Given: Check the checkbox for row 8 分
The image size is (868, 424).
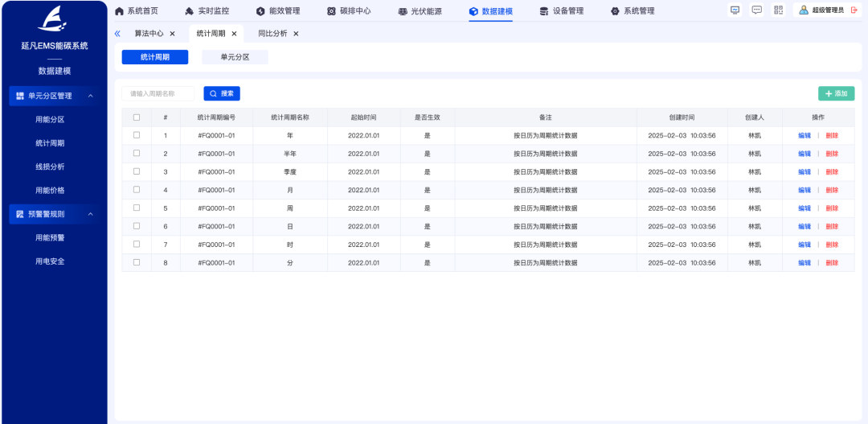Looking at the screenshot, I should [137, 262].
